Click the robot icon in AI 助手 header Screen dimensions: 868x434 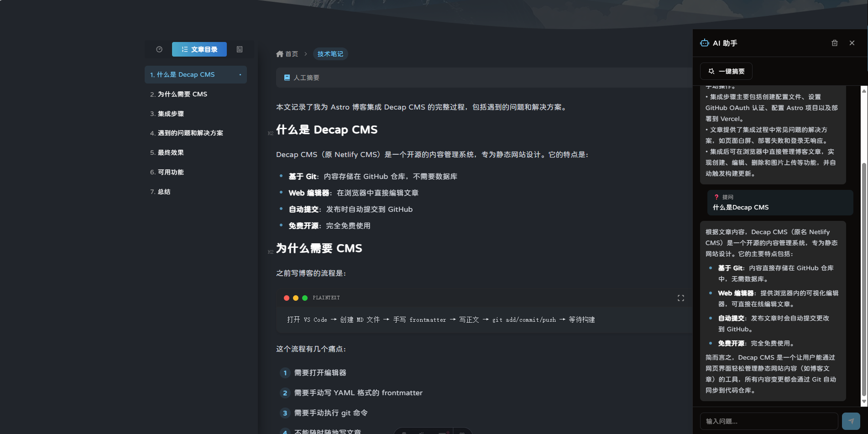(705, 43)
